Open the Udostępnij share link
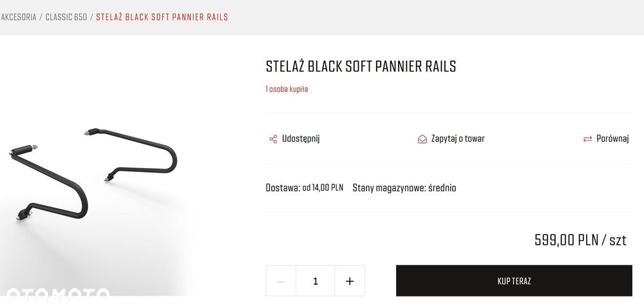The image size is (644, 308). click(301, 139)
